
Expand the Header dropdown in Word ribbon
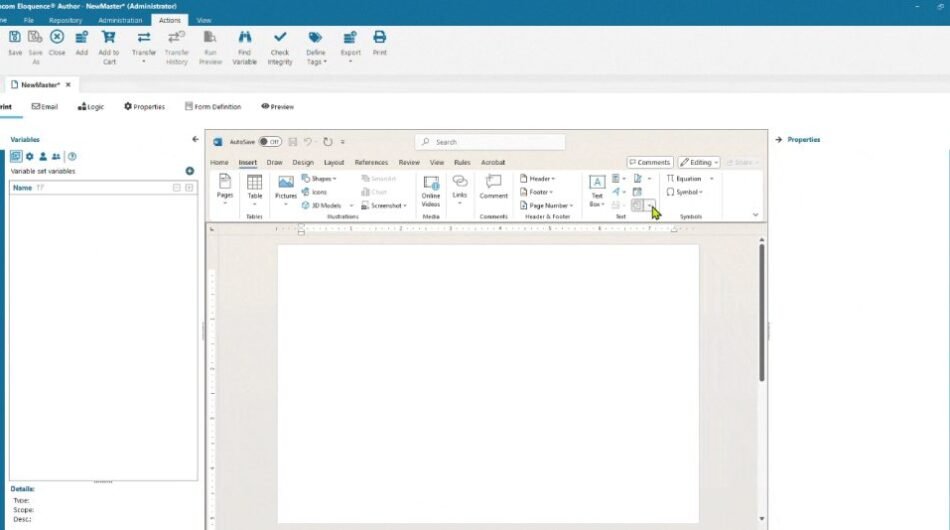pyautogui.click(x=537, y=179)
